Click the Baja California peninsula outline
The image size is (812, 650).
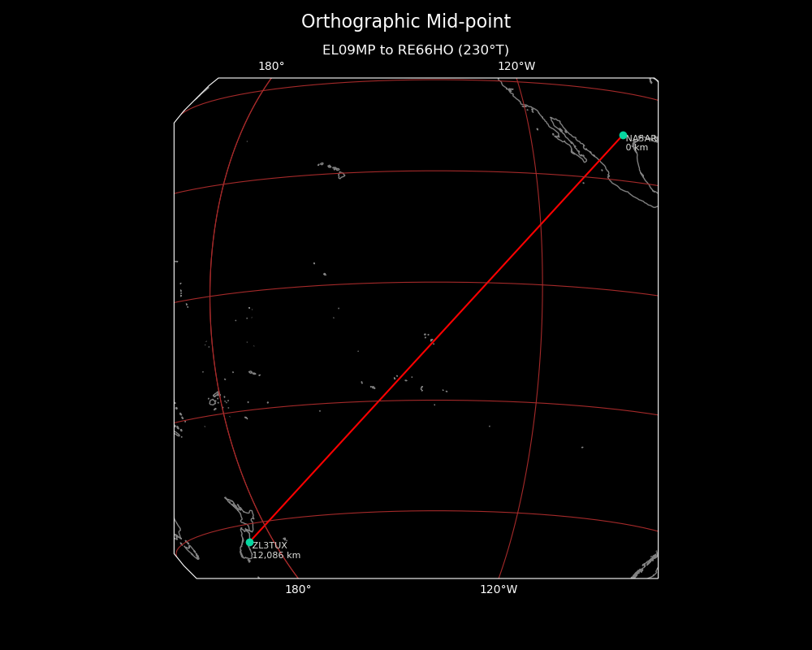point(568,140)
